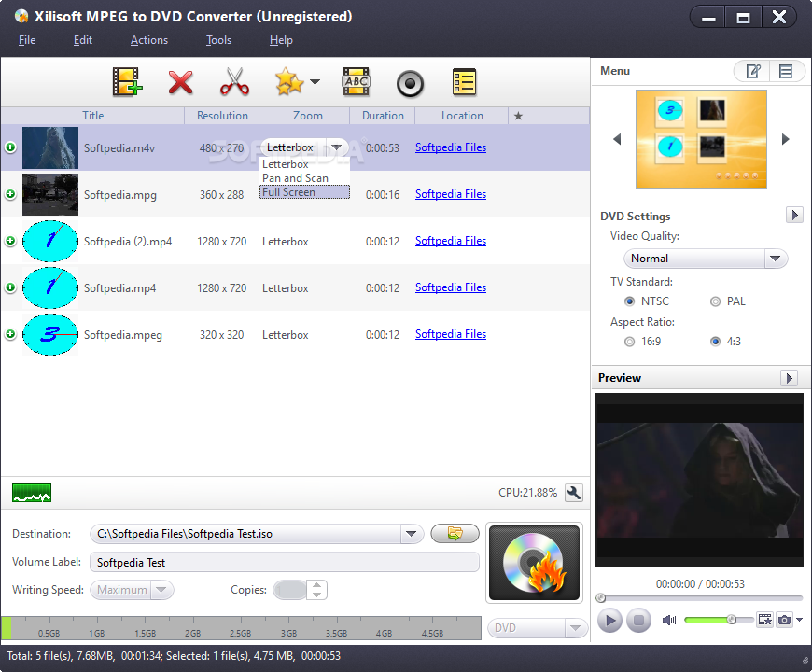Expand the DVD Settings panel arrow
Image resolution: width=812 pixels, height=672 pixels.
[x=794, y=215]
